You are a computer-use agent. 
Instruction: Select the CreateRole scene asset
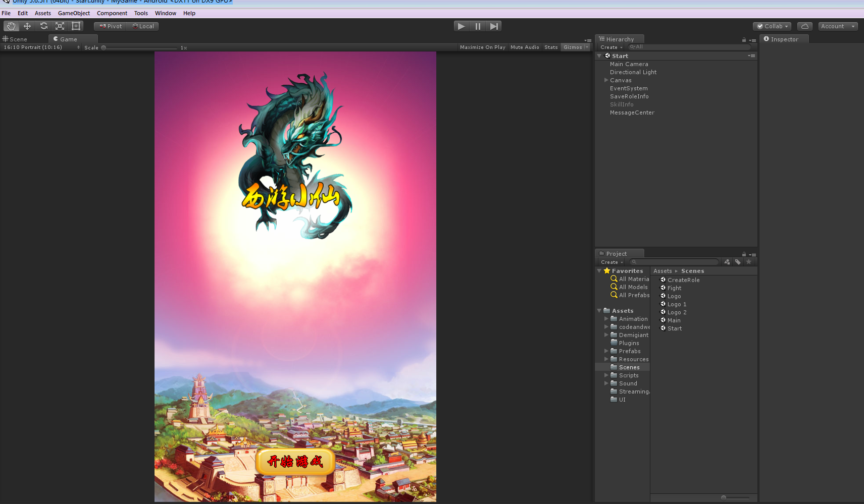683,280
